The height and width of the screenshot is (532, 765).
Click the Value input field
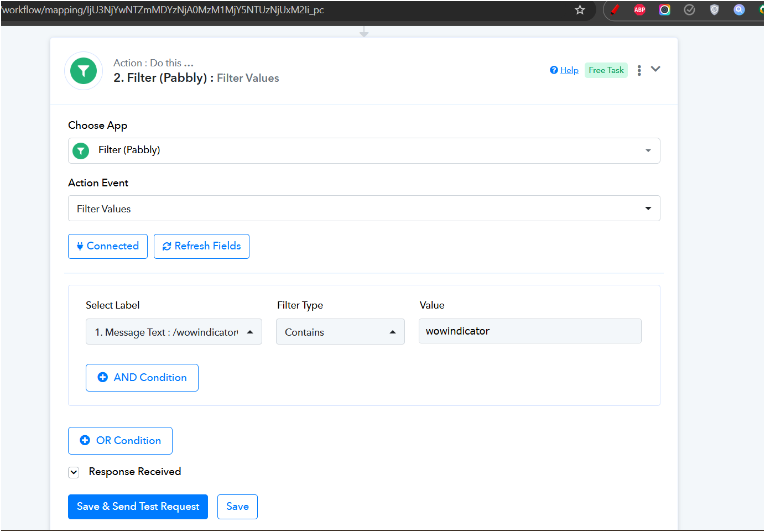530,331
